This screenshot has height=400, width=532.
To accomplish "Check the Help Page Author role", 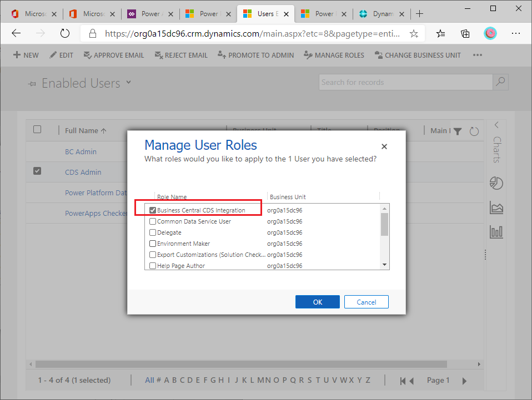I will (x=153, y=266).
